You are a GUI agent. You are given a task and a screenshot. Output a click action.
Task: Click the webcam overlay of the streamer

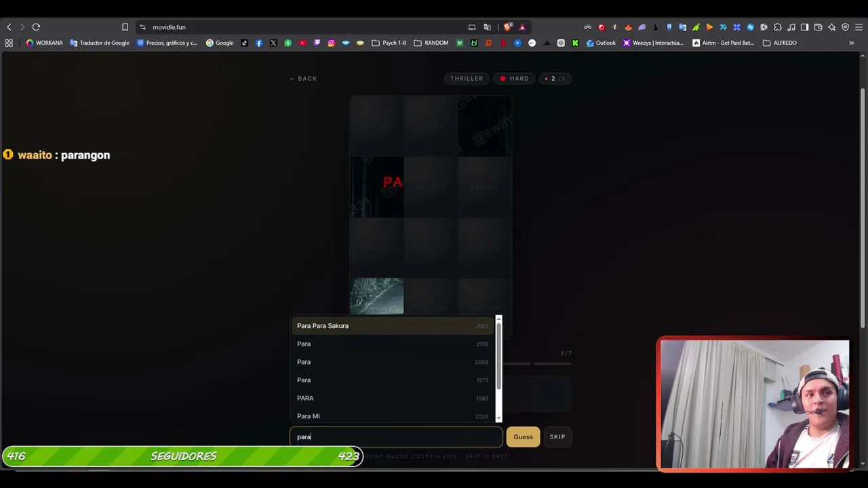click(754, 404)
